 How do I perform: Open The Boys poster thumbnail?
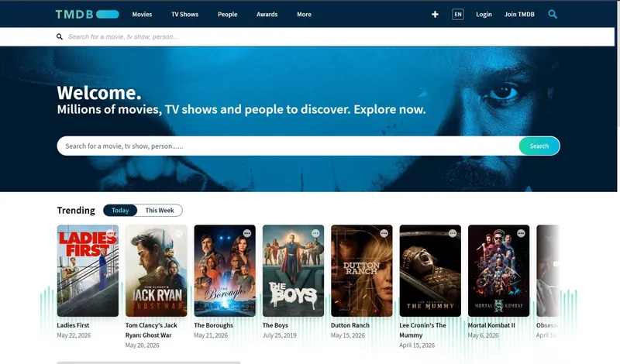point(293,271)
